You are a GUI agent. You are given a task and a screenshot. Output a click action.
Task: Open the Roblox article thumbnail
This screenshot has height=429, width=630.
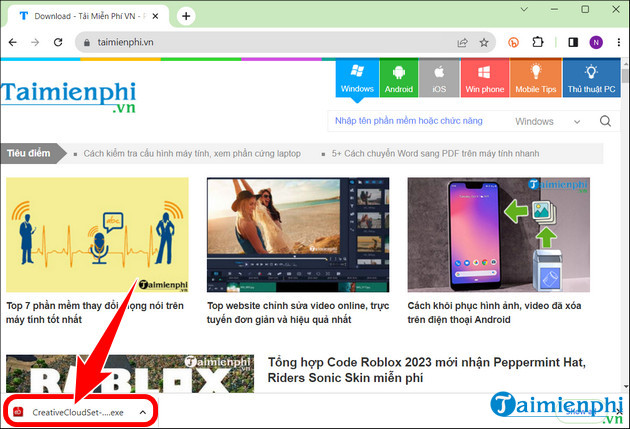[x=130, y=374]
